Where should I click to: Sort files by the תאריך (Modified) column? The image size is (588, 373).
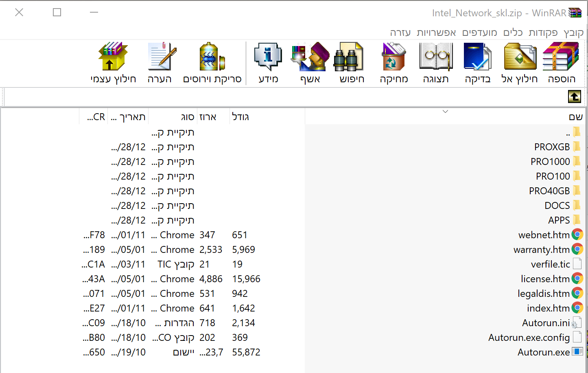pos(128,117)
